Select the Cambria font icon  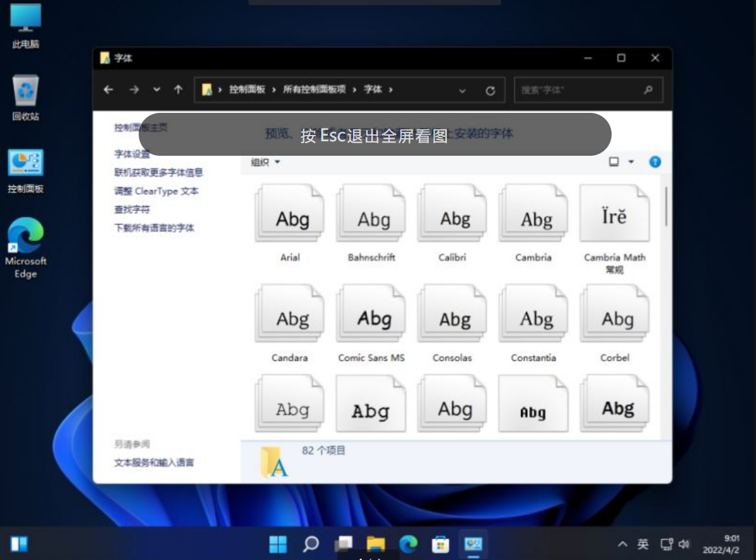coord(533,213)
